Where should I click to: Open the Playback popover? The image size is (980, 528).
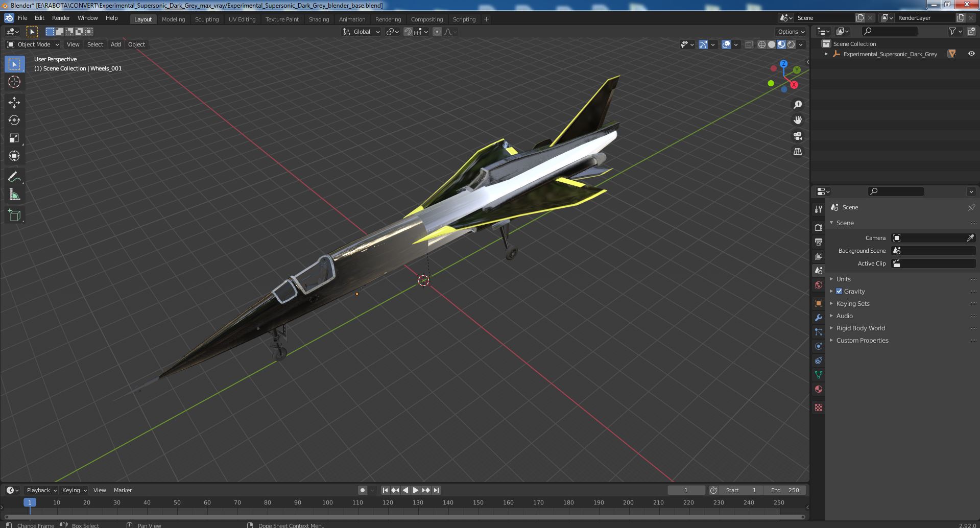(41, 490)
